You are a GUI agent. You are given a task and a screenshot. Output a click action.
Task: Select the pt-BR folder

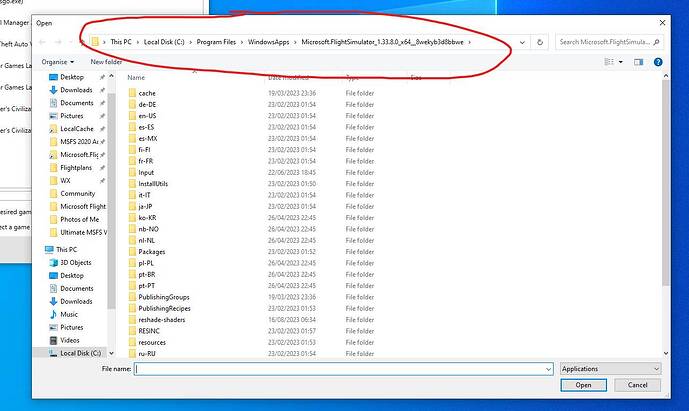[147, 275]
